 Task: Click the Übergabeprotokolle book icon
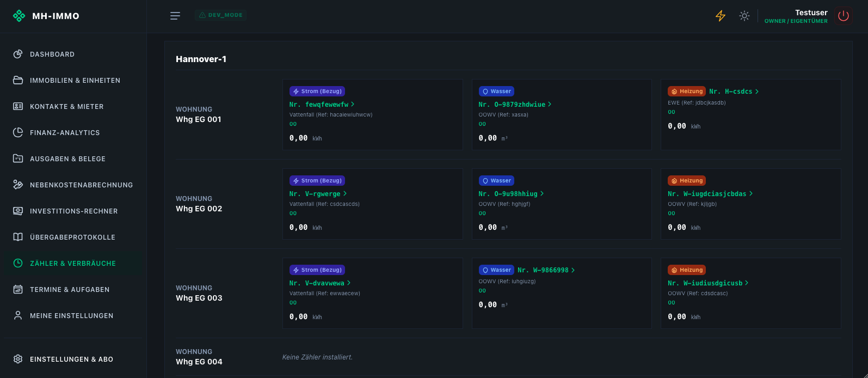coord(18,237)
